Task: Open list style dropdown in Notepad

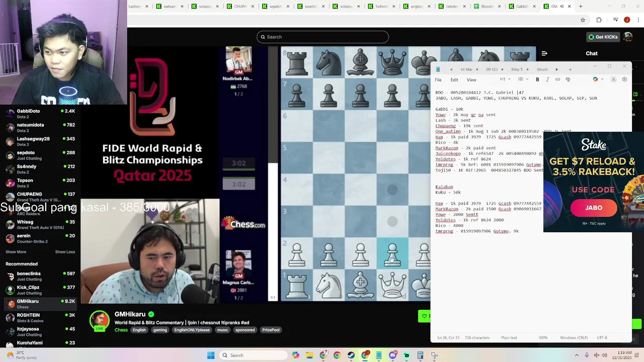Action: coord(522,79)
